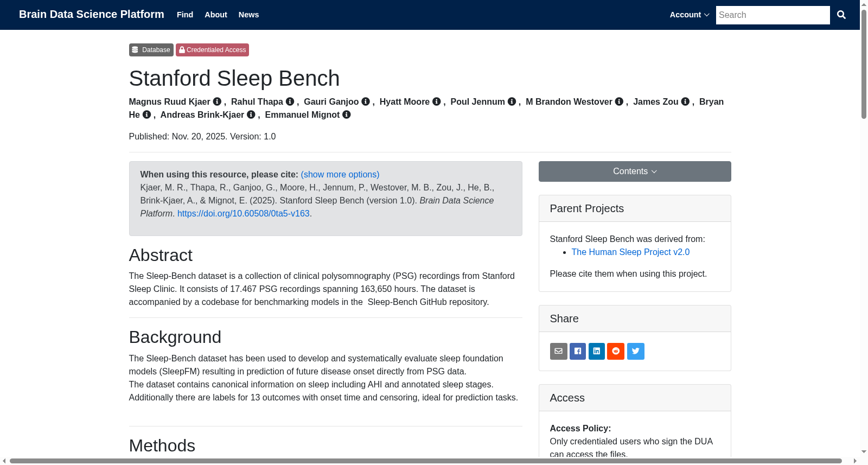
Task: Click the info icon next to Rahul Thapa
Action: coord(290,101)
